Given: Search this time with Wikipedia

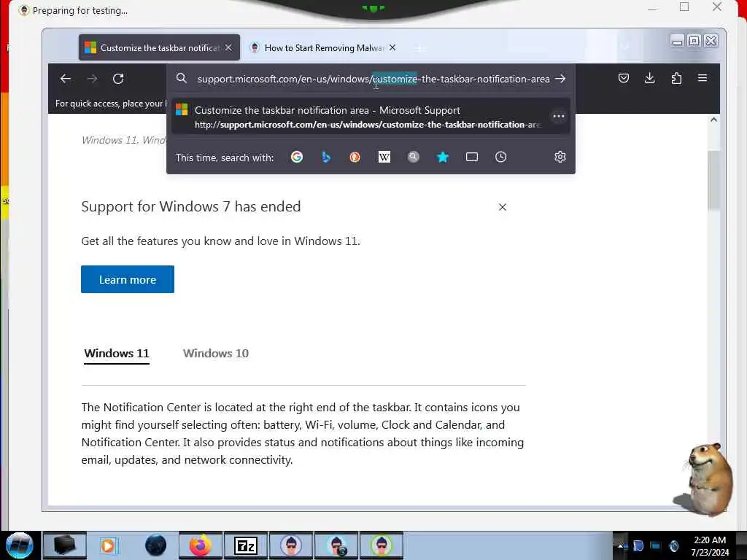Looking at the screenshot, I should [384, 157].
